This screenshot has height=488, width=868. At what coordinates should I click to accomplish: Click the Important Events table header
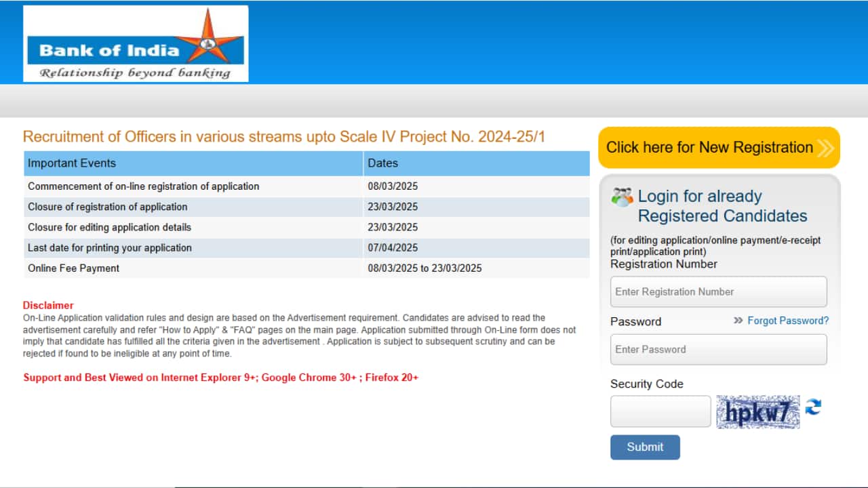[x=71, y=163]
